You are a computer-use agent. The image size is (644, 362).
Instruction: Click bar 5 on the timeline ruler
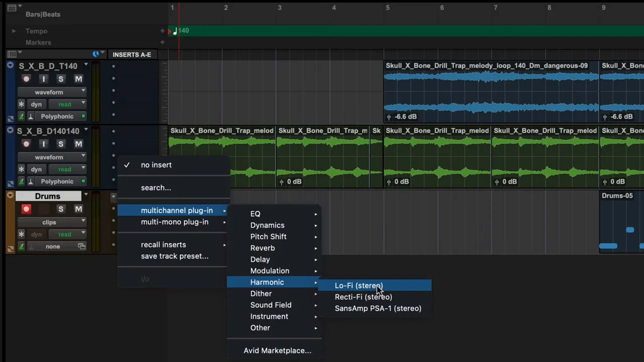pyautogui.click(x=387, y=8)
